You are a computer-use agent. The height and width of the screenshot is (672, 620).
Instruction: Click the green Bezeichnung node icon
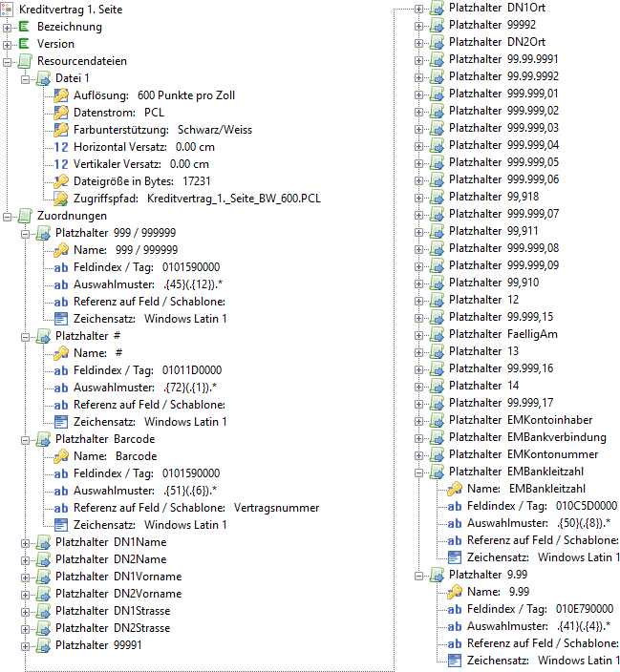click(26, 27)
